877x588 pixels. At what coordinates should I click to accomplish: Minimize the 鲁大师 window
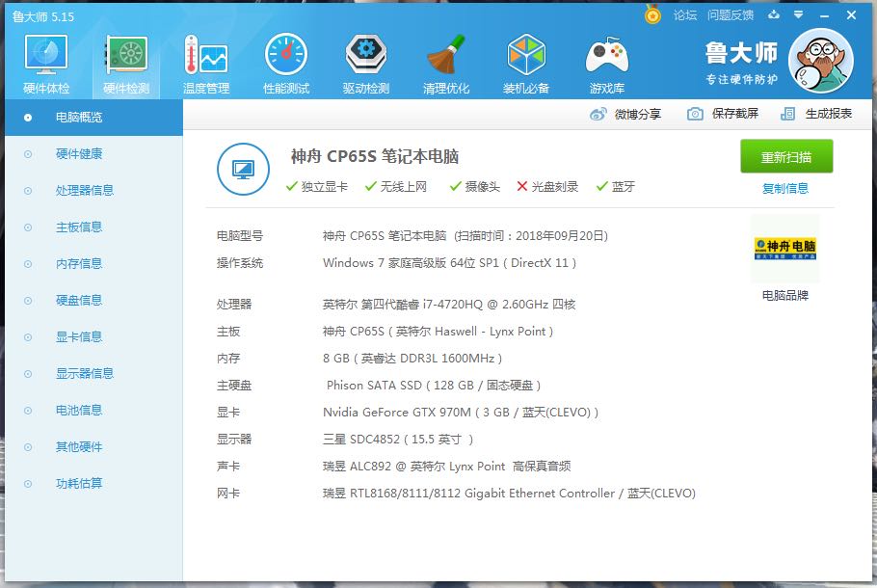[x=824, y=15]
